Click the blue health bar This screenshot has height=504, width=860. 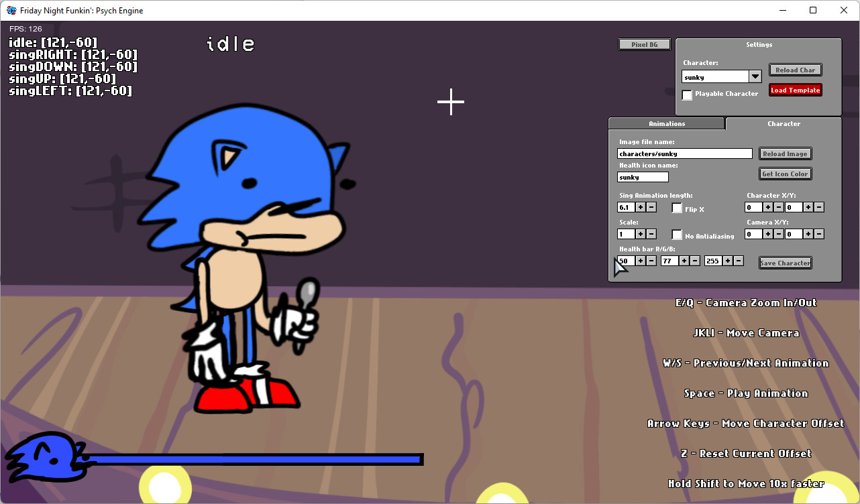[254, 460]
